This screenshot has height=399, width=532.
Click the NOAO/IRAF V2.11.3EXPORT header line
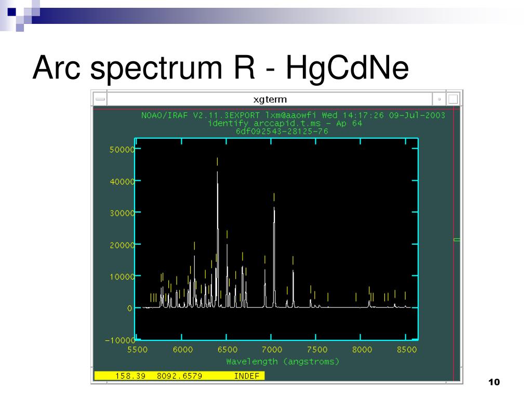click(x=293, y=115)
